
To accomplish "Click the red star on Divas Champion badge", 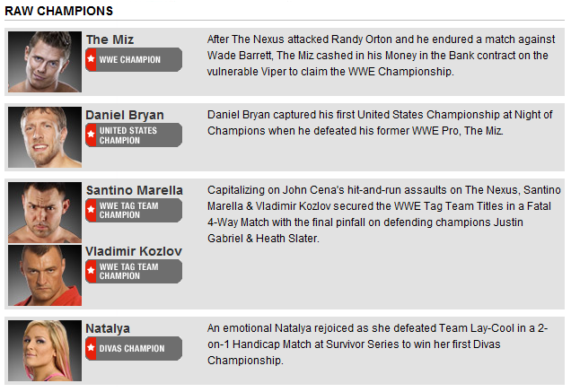I will point(91,348).
